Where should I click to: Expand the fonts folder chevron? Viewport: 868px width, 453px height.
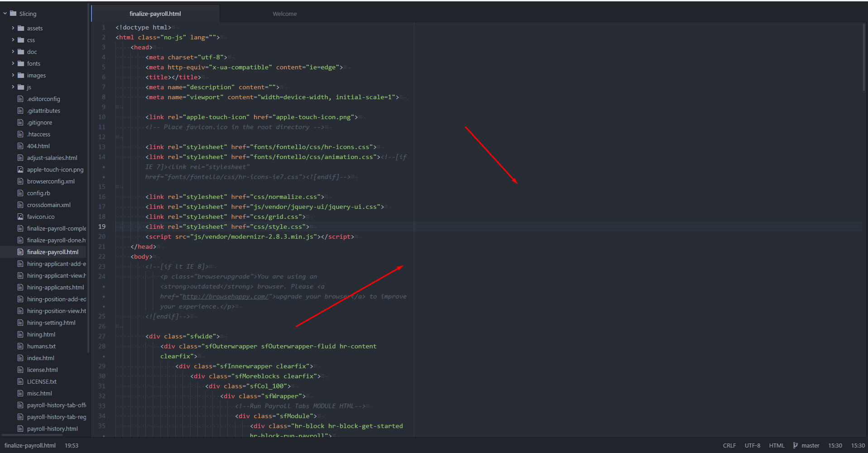pyautogui.click(x=13, y=63)
